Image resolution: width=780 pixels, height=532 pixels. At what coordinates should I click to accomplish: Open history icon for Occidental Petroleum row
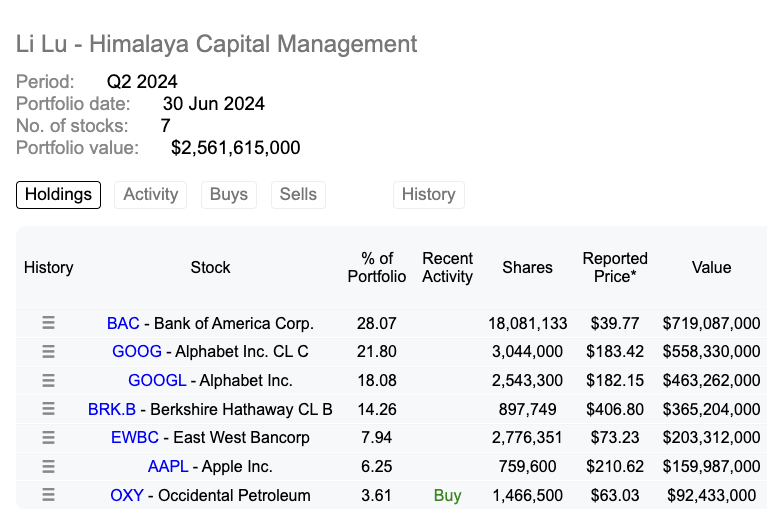pyautogui.click(x=48, y=495)
